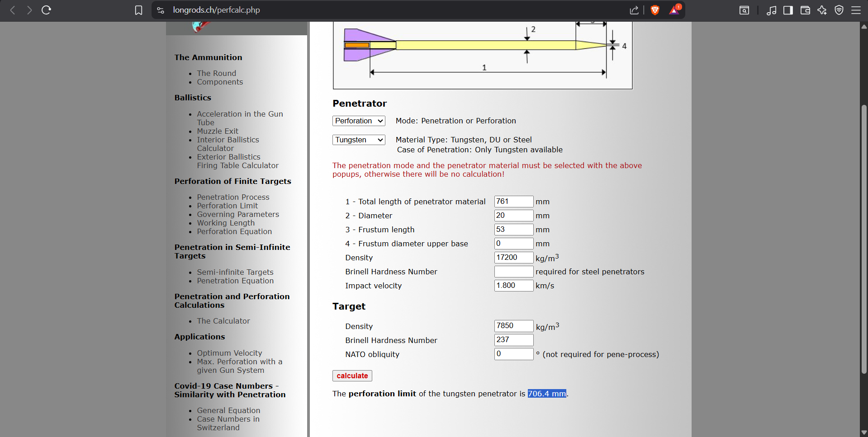Click the empty penetrator Brinell Hardness field
Viewport: 868px width, 437px height.
pos(513,272)
